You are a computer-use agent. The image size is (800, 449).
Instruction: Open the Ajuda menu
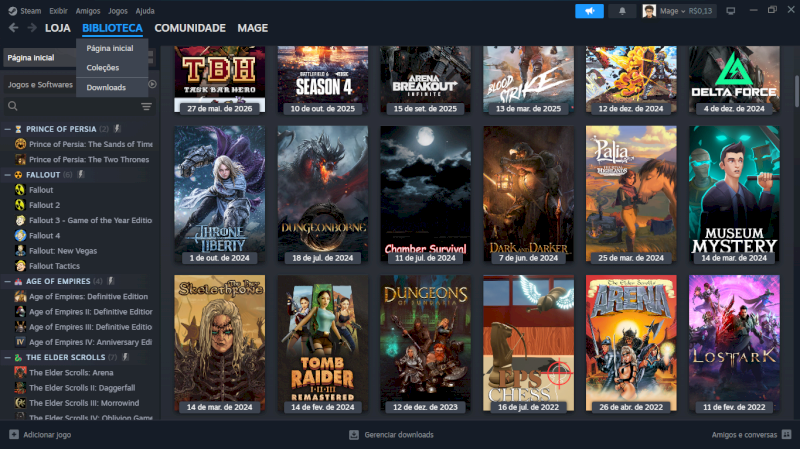click(x=145, y=11)
